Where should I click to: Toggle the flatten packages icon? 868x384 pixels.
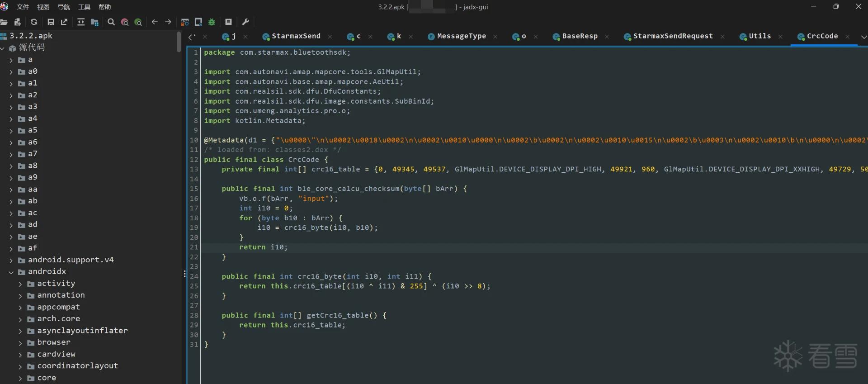pyautogui.click(x=94, y=22)
